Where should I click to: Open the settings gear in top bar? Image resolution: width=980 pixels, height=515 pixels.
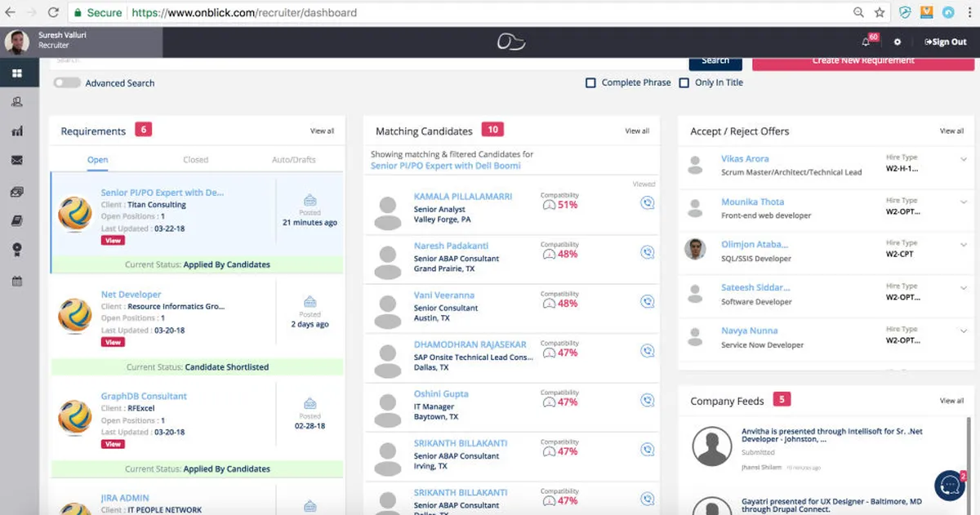tap(898, 42)
